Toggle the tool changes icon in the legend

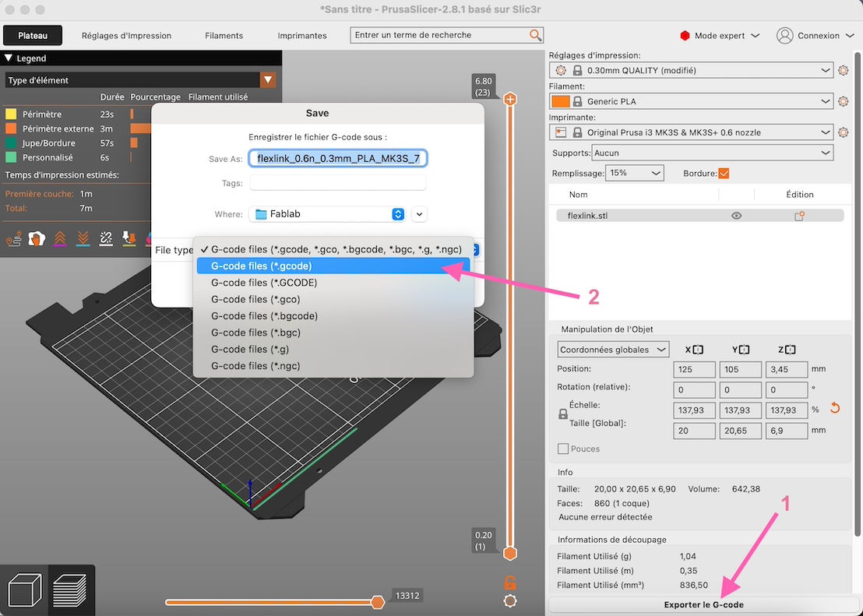(129, 238)
